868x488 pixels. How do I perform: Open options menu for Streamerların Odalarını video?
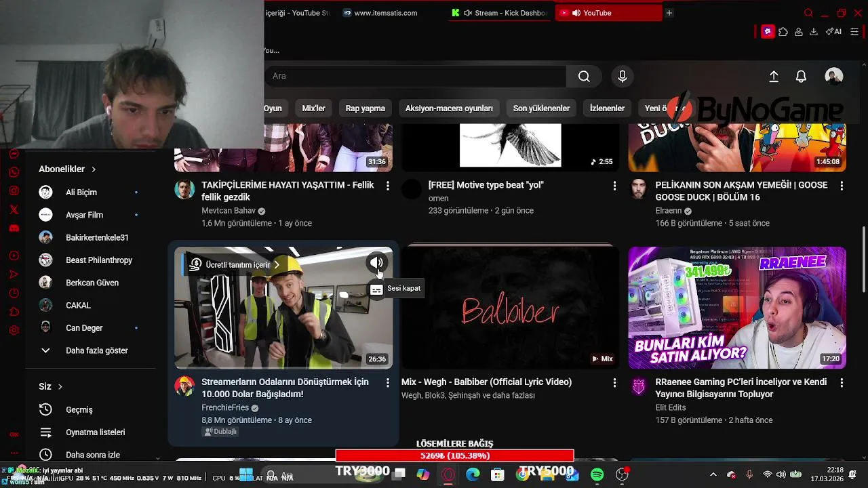(x=388, y=382)
